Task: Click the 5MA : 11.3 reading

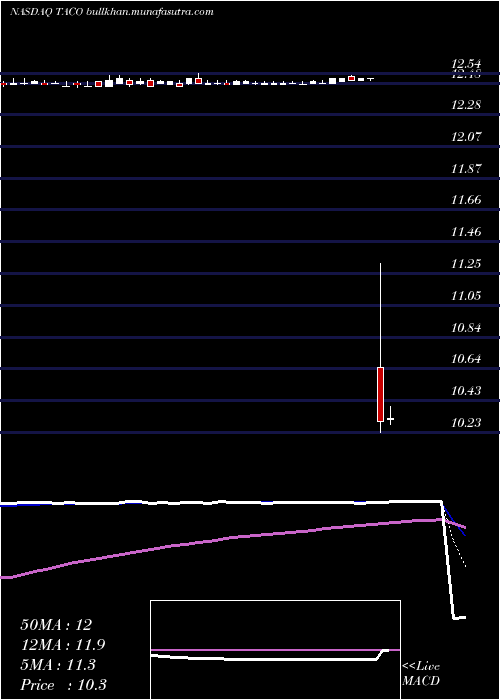Action: tap(58, 665)
